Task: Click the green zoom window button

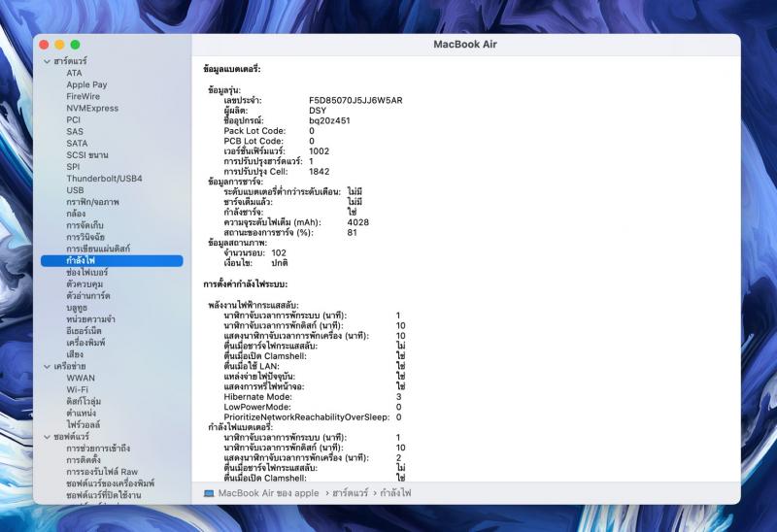Action: pyautogui.click(x=76, y=45)
